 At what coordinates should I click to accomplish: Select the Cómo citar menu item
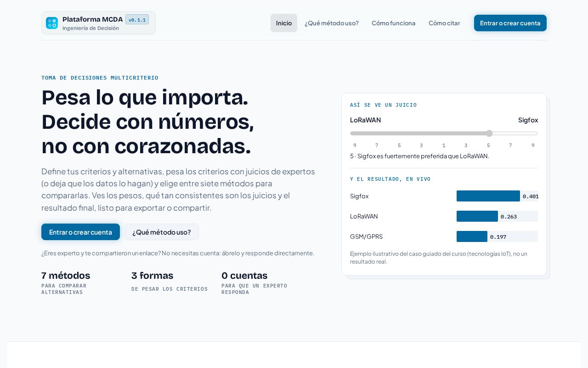coord(444,23)
